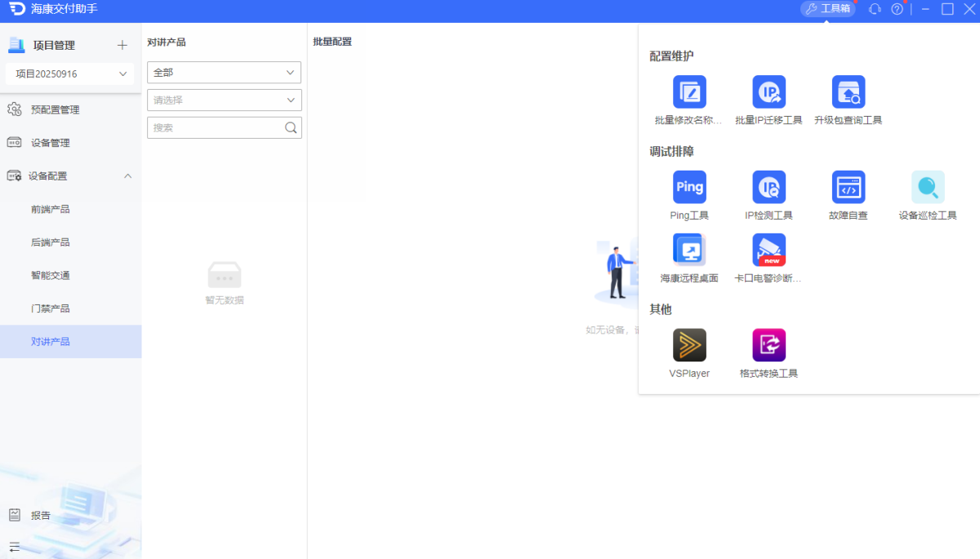Expand the 项目20250916 project dropdown
Image resolution: width=980 pixels, height=559 pixels.
click(69, 73)
